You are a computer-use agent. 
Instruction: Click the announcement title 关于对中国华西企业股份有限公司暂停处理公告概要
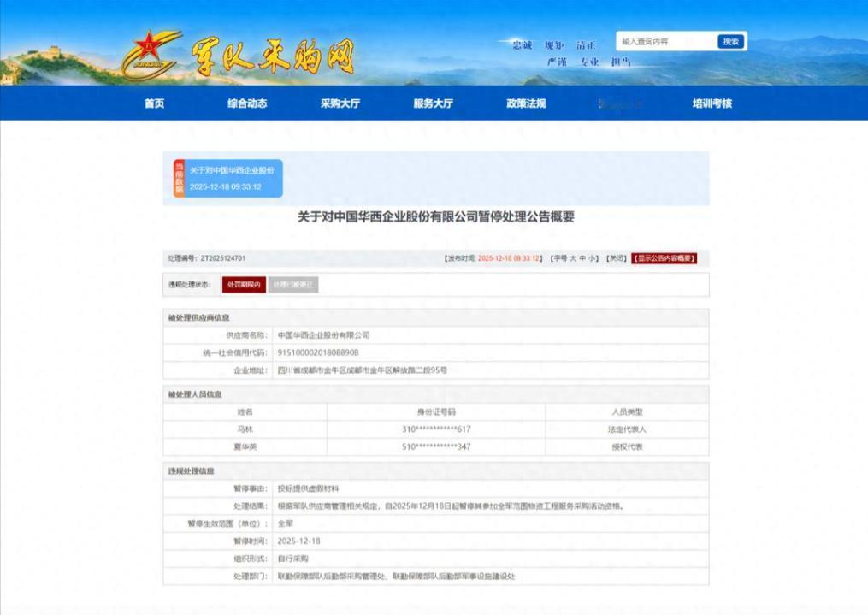tap(436, 217)
